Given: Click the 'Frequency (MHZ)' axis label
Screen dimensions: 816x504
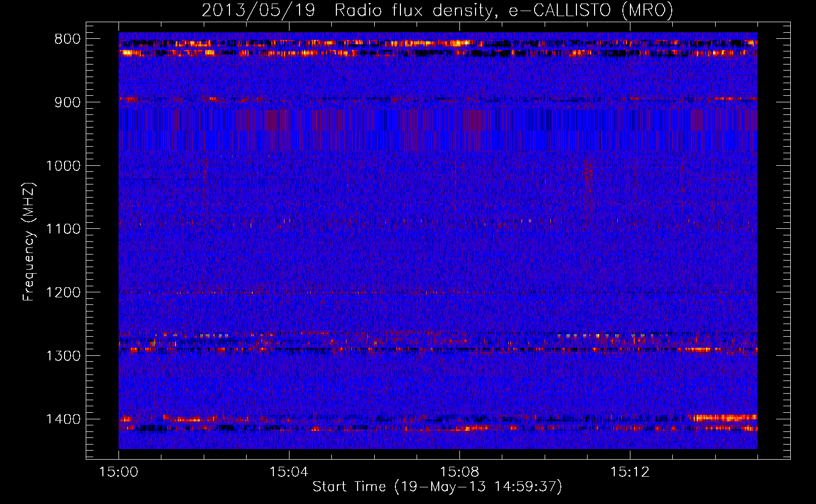Looking at the screenshot, I should (x=29, y=241).
